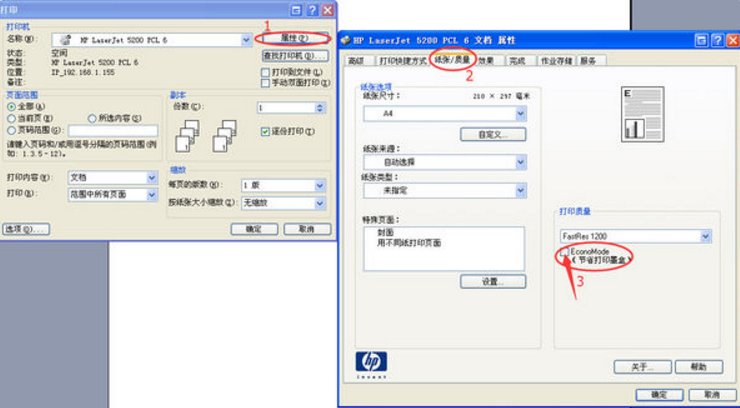Open printer 属性 (Properties) button
740x408 pixels.
point(295,38)
